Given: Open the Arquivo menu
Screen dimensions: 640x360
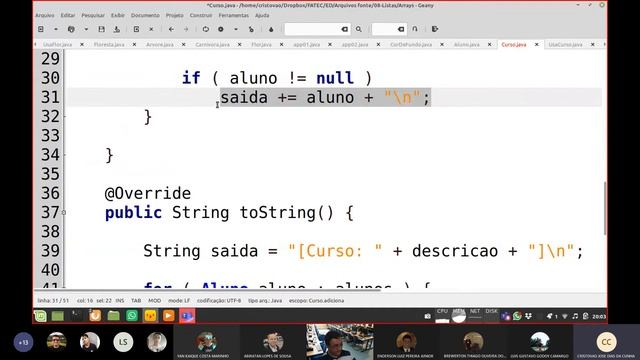Looking at the screenshot, I should [45, 16].
